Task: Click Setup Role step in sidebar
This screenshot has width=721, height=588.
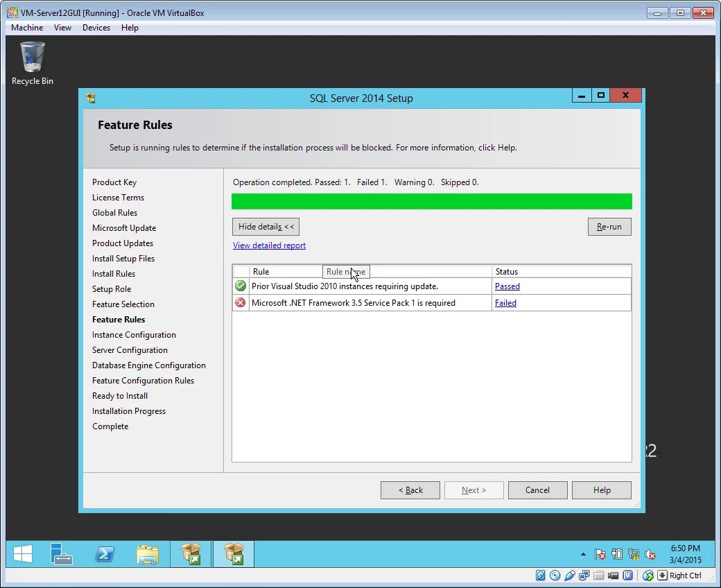Action: point(112,288)
